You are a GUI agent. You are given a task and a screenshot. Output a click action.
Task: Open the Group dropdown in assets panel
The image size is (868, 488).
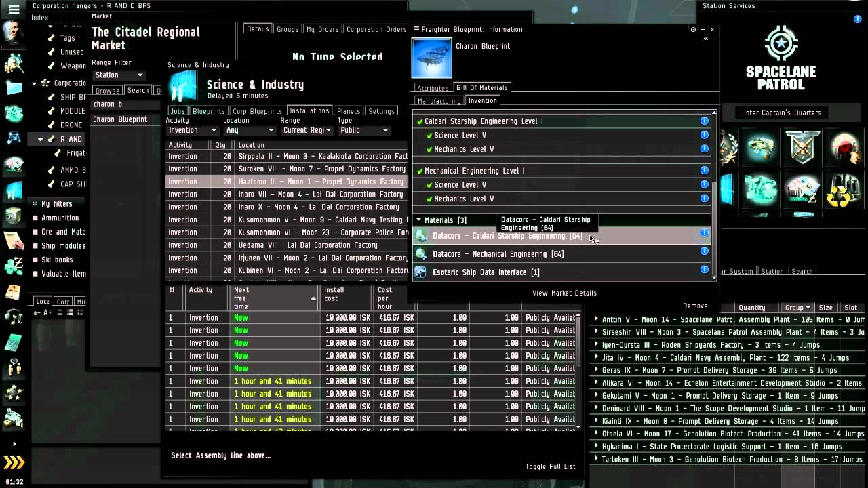click(x=797, y=308)
